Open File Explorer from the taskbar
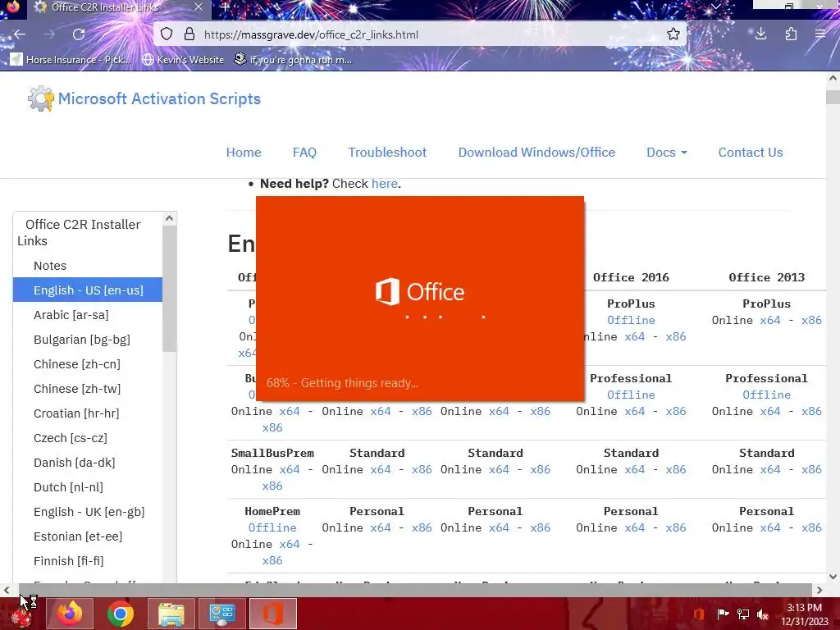The image size is (840, 630). point(171,614)
